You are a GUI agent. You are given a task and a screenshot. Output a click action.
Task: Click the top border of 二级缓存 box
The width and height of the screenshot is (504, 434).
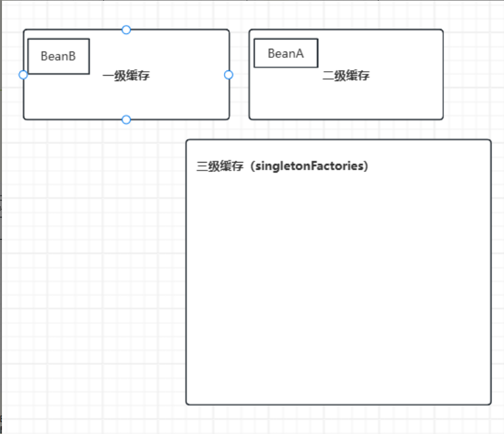click(346, 30)
